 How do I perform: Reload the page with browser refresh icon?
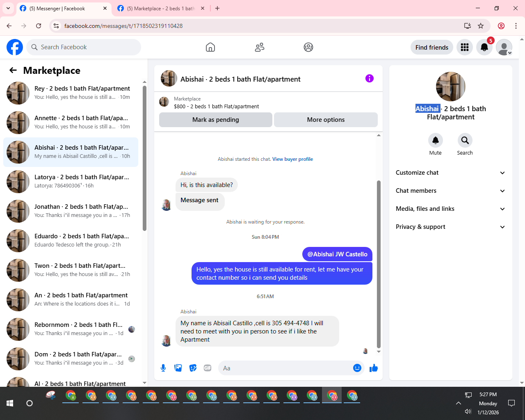point(39,26)
